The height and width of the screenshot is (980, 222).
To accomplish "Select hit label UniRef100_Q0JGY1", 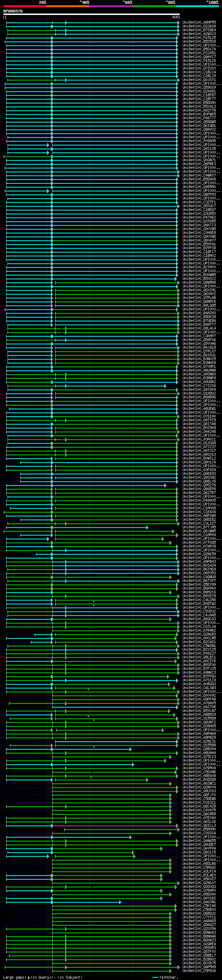I will point(199,80).
